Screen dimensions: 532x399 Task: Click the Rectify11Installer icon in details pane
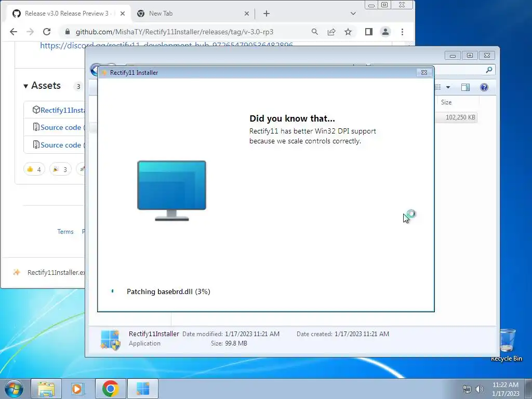click(110, 339)
